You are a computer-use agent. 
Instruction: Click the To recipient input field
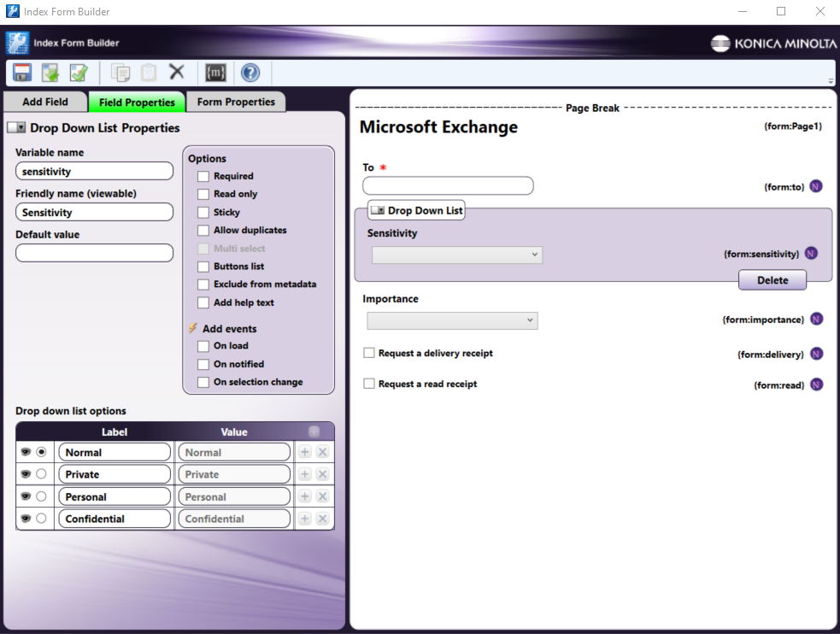[x=448, y=185]
